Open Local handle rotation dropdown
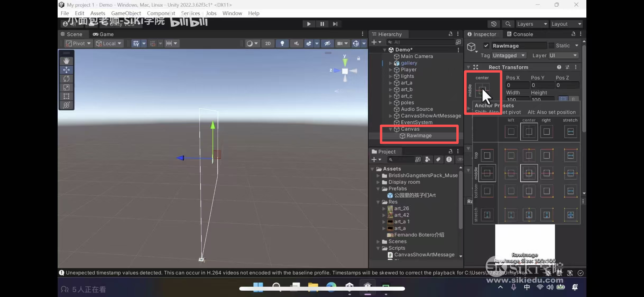644x297 pixels. click(x=109, y=43)
